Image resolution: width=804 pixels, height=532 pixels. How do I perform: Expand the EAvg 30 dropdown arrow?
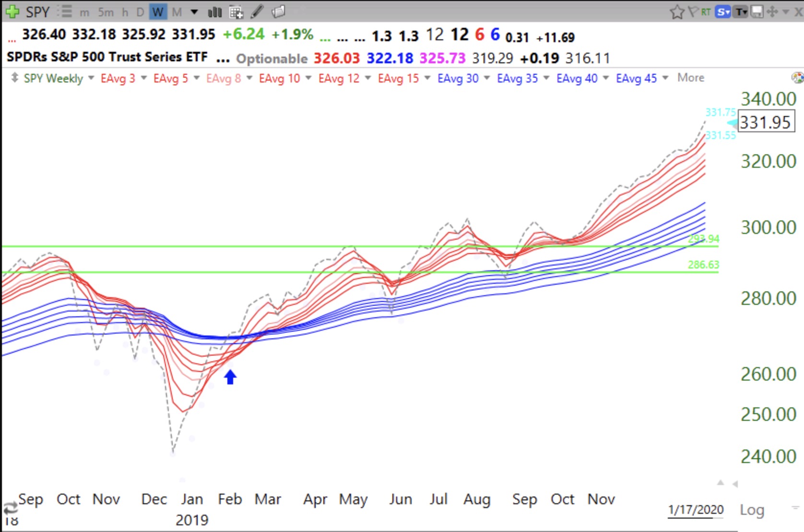point(486,77)
